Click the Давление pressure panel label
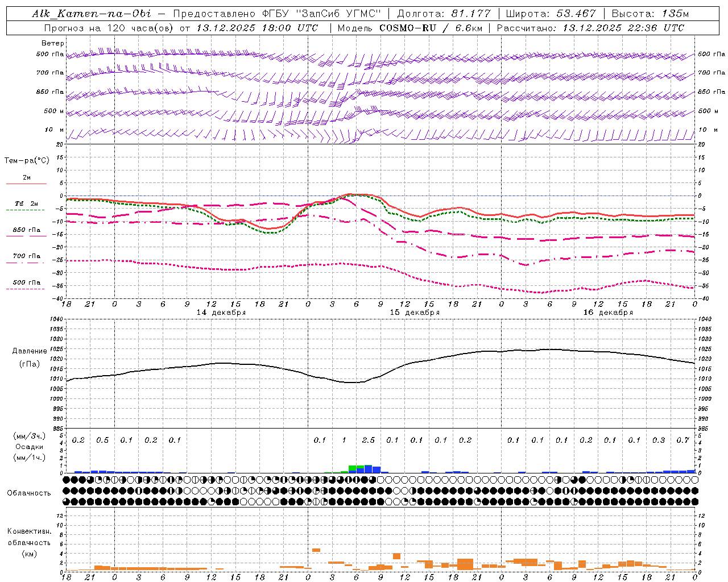728x582 pixels. point(30,351)
